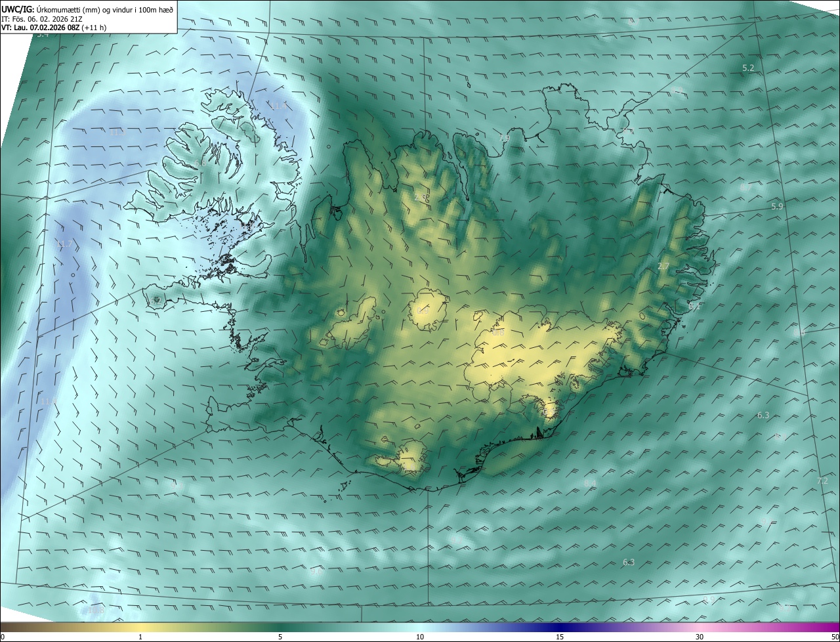
Task: Click the tick label 5 on the color scale
Action: coord(280,637)
